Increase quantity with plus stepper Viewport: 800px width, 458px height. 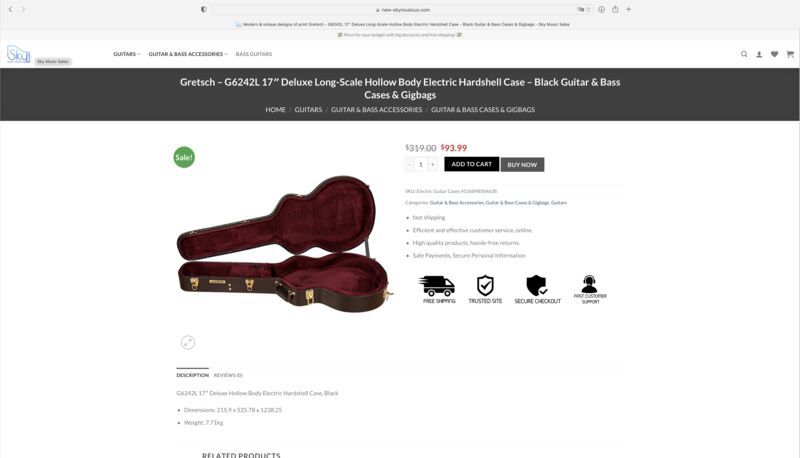(433, 164)
